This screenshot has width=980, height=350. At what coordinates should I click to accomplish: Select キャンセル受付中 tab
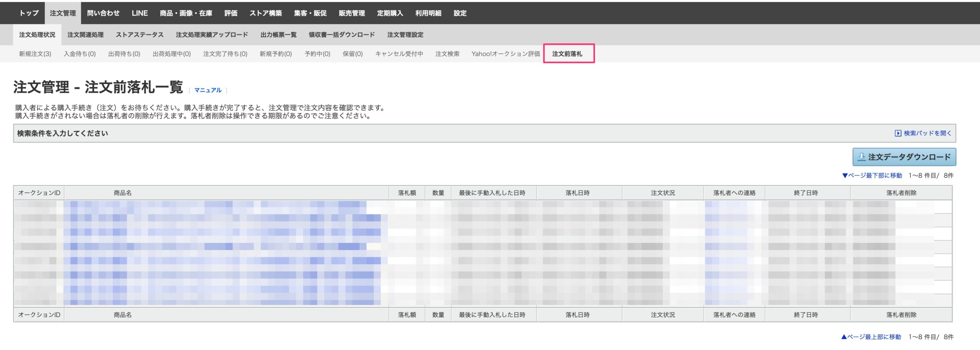[x=399, y=54]
